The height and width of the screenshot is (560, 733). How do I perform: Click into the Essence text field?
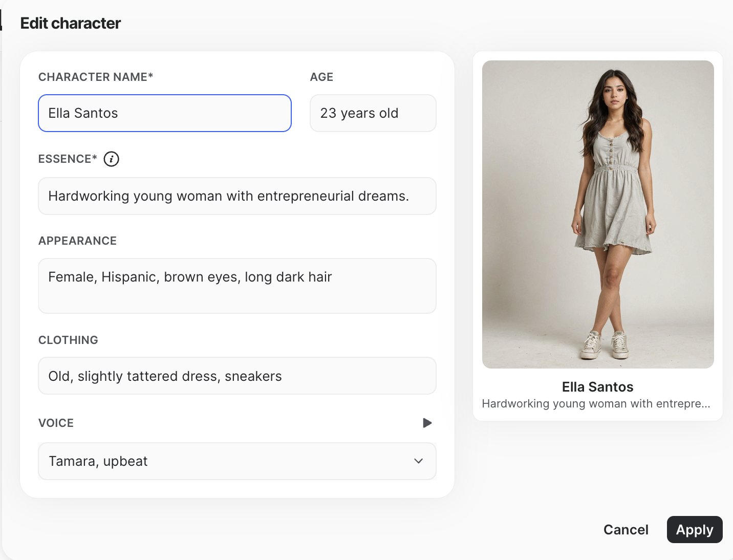[x=237, y=196]
